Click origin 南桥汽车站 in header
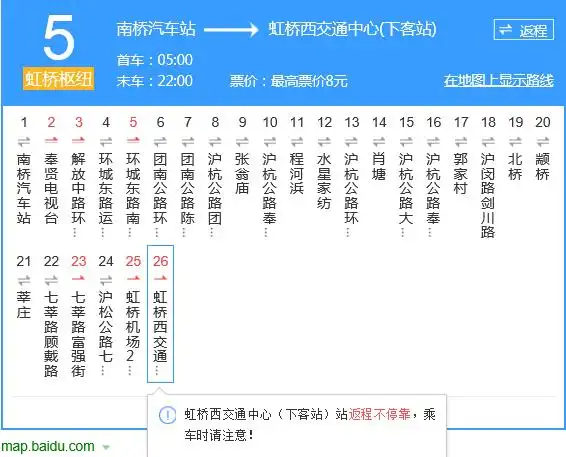 pyautogui.click(x=156, y=29)
